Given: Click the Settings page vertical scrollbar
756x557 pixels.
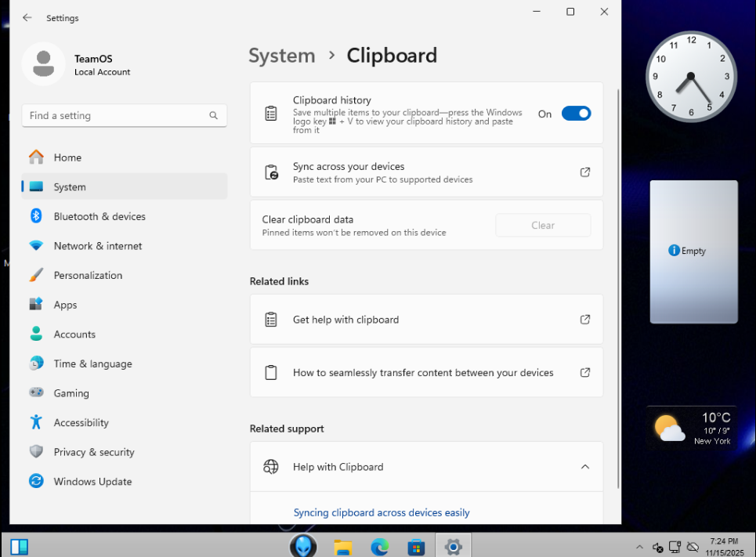Looking at the screenshot, I should click(x=618, y=290).
